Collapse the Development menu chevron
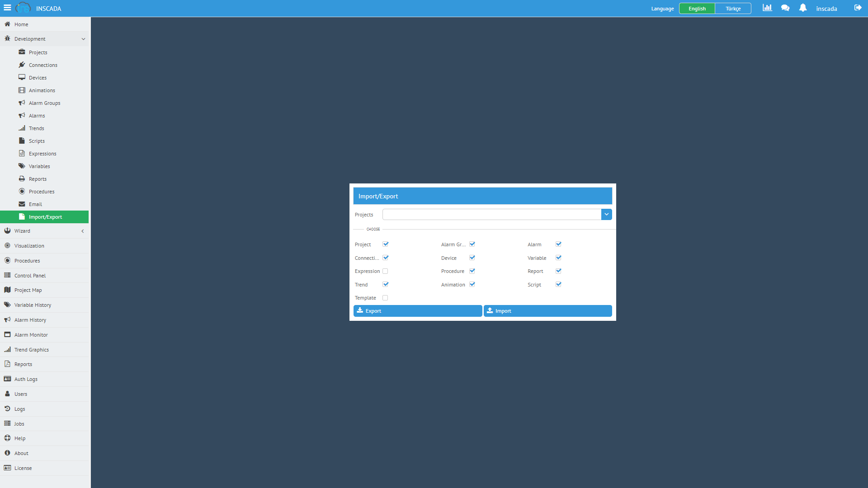The width and height of the screenshot is (868, 488). coord(83,39)
